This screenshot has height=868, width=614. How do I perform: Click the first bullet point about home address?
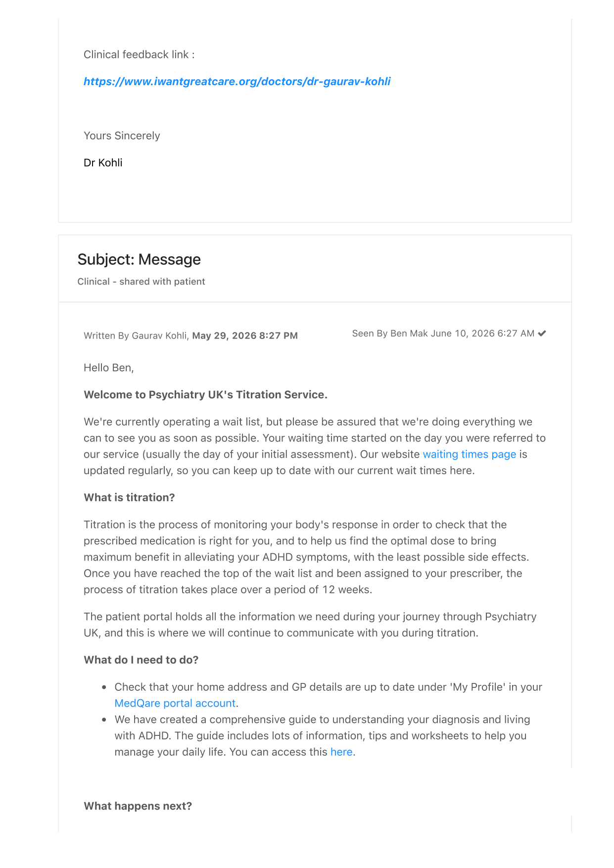tap(328, 695)
